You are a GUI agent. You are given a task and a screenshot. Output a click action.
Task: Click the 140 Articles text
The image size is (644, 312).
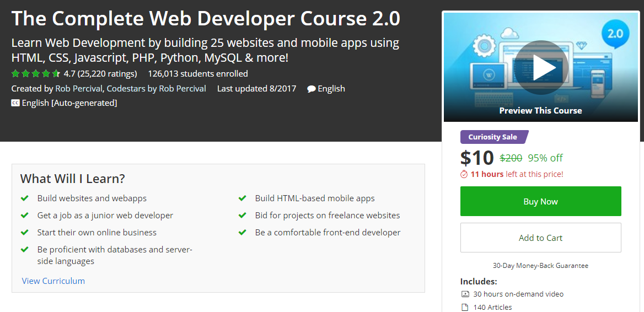click(x=492, y=307)
